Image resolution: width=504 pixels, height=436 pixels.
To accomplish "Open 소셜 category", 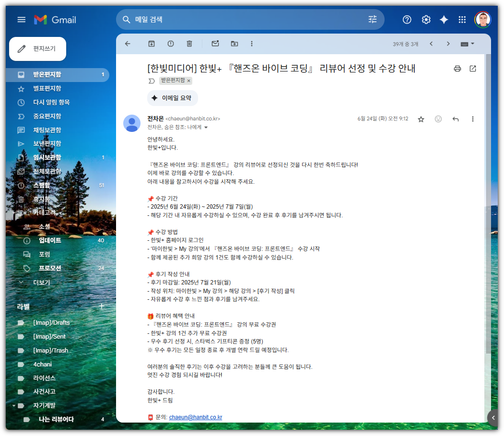I will click(58, 227).
